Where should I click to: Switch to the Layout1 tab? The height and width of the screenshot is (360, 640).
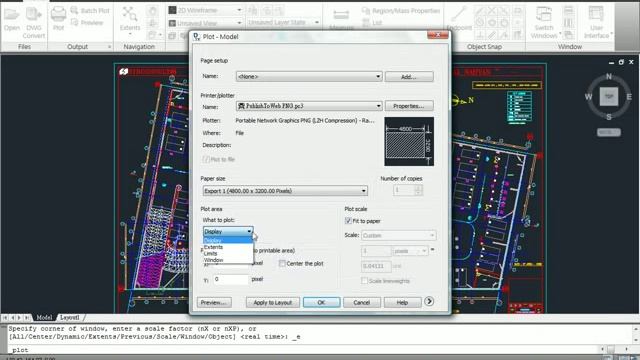pyautogui.click(x=69, y=318)
